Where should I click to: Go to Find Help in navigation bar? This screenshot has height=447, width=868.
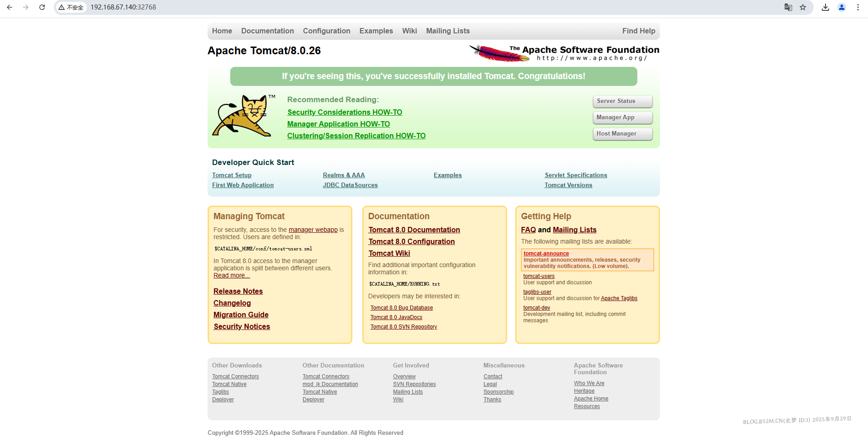point(638,31)
